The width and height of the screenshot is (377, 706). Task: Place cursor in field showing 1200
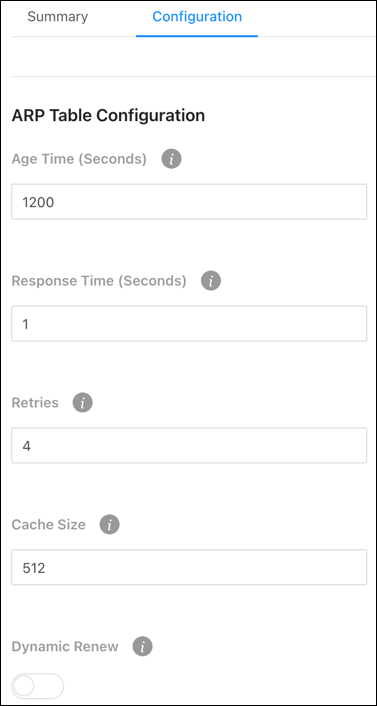tap(189, 202)
